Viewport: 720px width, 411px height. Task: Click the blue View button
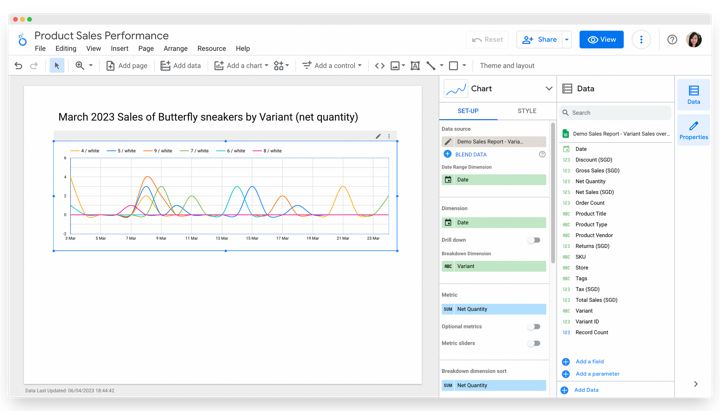pos(602,39)
